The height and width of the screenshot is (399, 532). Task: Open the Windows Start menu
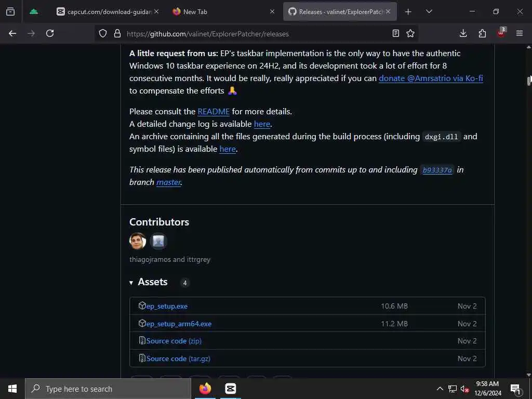12,389
